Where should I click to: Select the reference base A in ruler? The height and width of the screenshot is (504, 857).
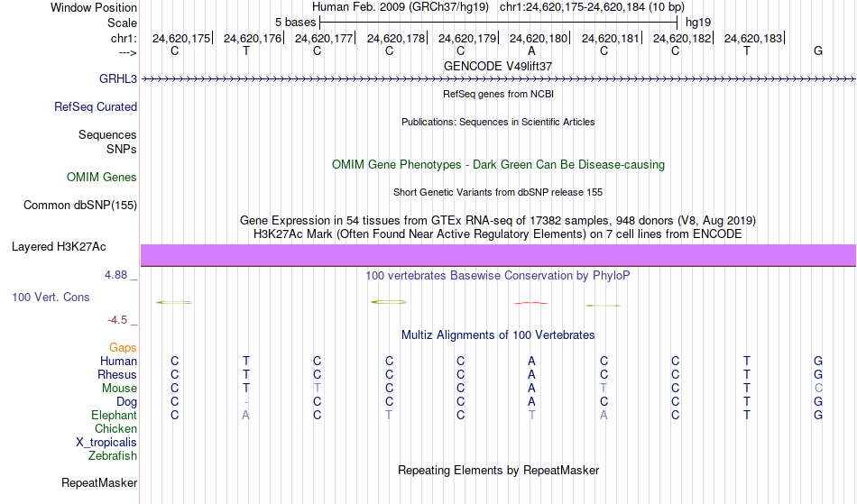click(531, 50)
